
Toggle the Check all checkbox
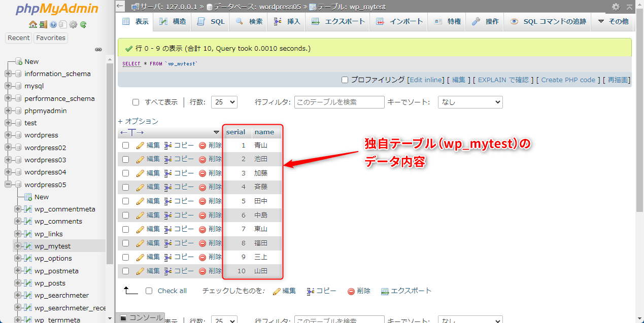(x=149, y=291)
